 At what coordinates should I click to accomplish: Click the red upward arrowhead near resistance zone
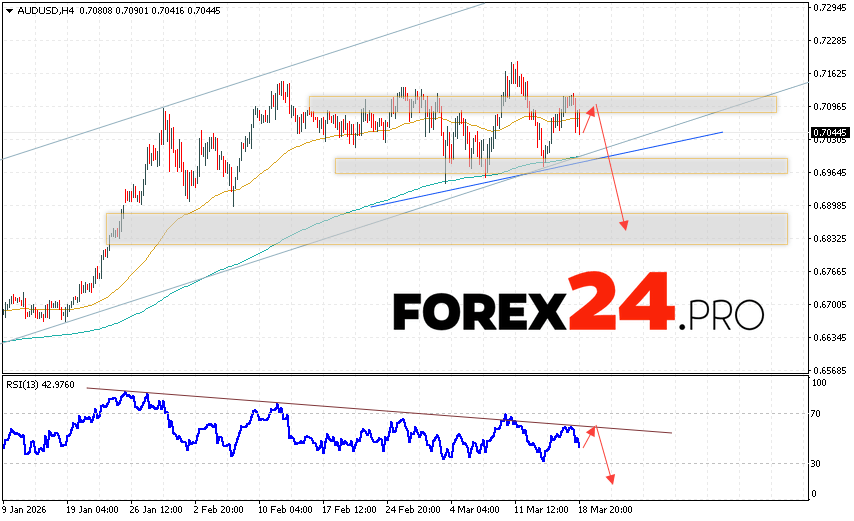pos(592,109)
